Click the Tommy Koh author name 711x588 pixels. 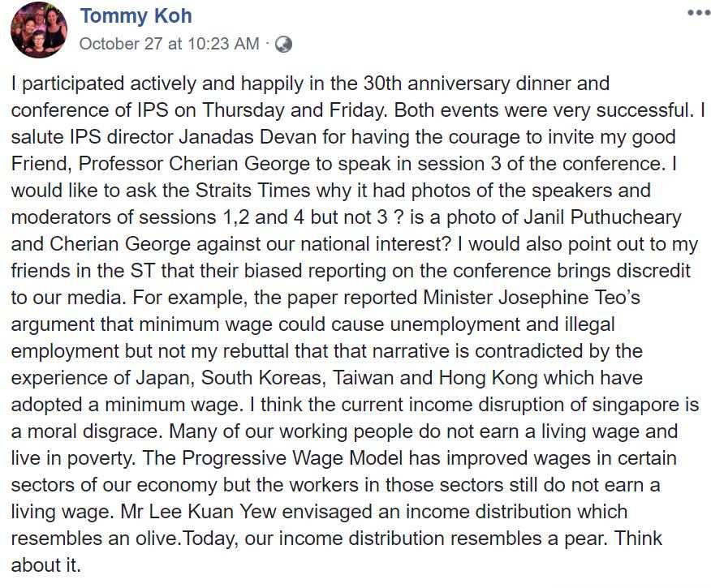click(x=136, y=15)
